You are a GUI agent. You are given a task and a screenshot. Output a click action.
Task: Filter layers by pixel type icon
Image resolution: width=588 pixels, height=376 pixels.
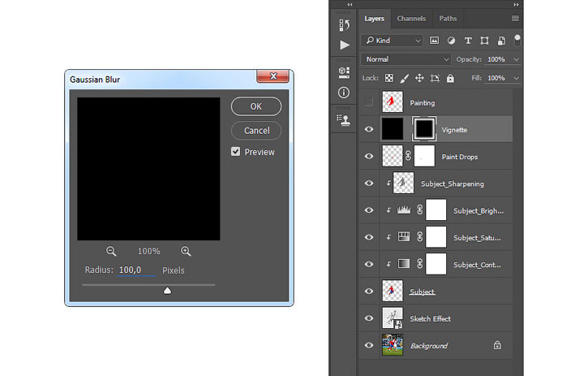coord(434,40)
